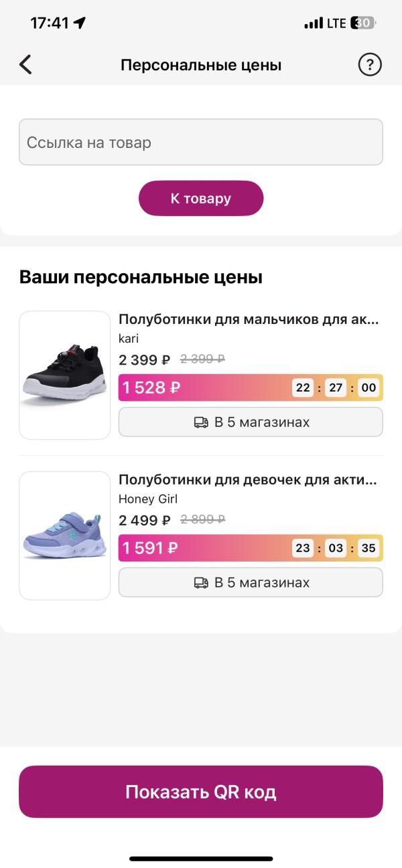The height and width of the screenshot is (868, 402).
Task: Tap the delivery truck icon for kari shoes
Action: [201, 422]
